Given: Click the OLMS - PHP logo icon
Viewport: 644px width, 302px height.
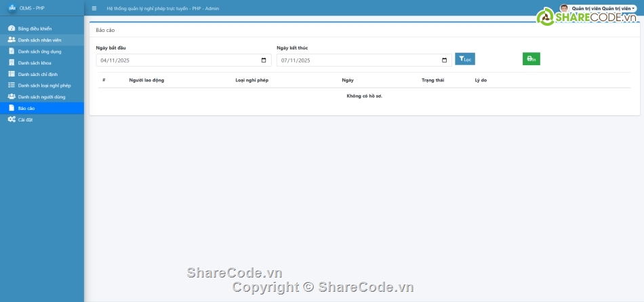Looking at the screenshot, I should pos(12,8).
